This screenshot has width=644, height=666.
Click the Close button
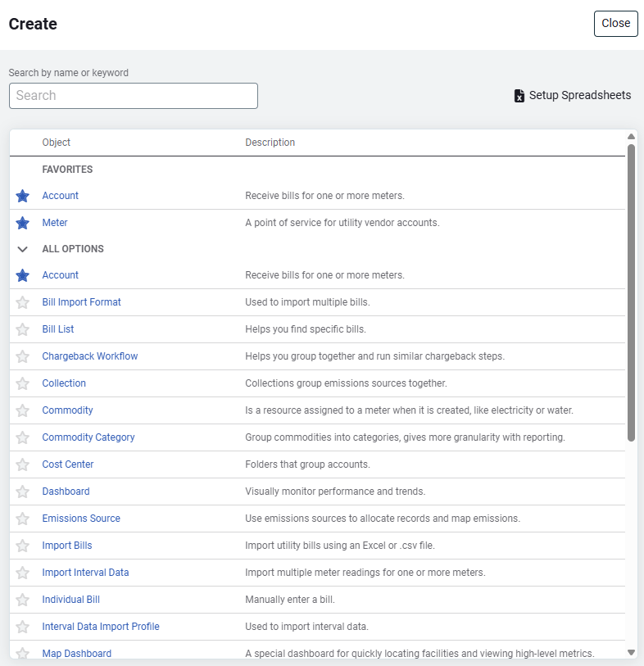point(615,24)
